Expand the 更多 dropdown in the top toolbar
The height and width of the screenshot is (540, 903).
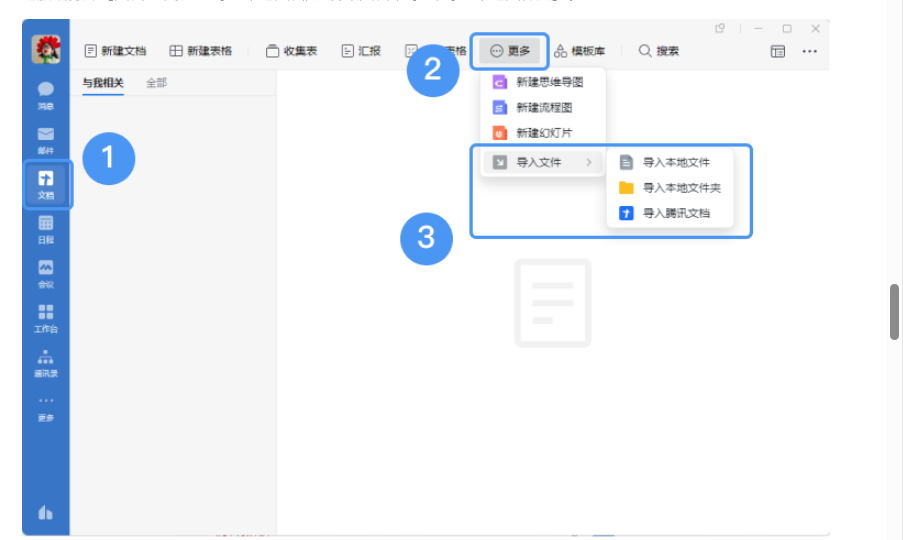(x=510, y=51)
